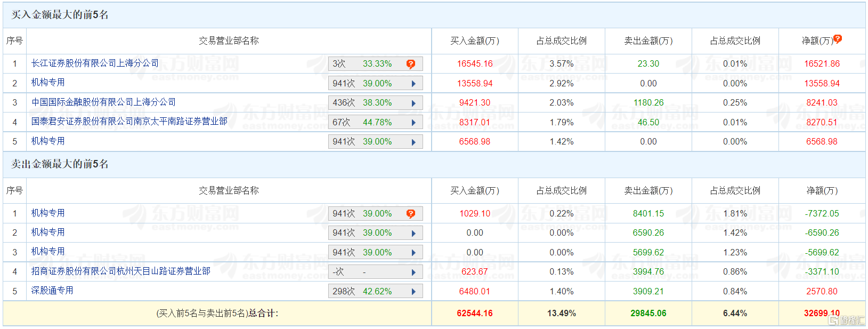
Task: Open the 深股通专用 link
Action: (x=52, y=291)
